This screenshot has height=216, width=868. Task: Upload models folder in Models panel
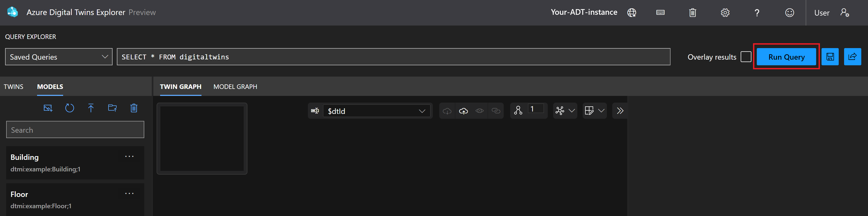pos(112,108)
